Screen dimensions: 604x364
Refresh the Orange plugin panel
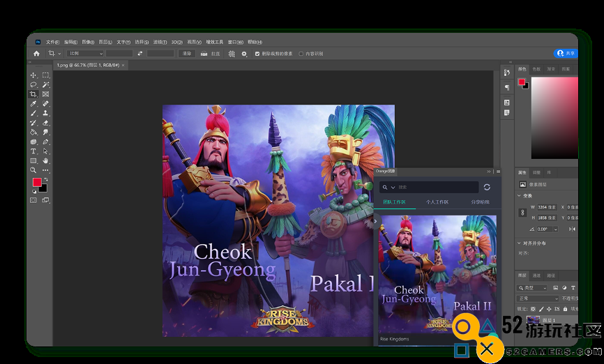tap(487, 187)
